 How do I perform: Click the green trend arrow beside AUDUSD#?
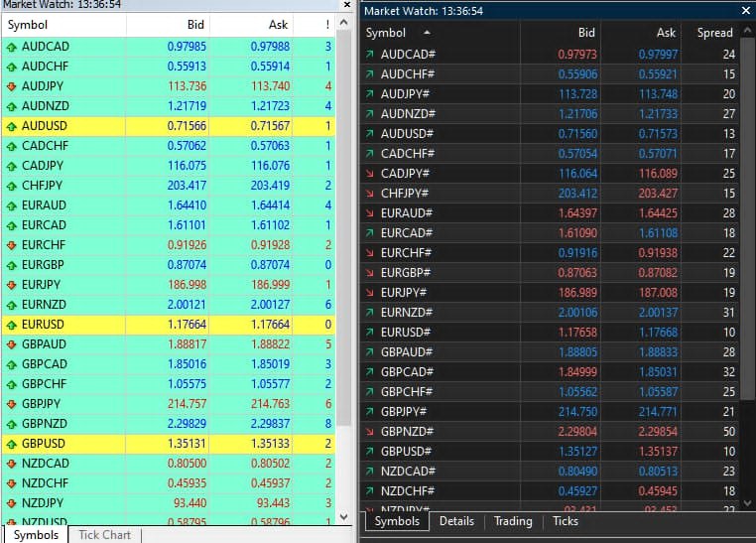(x=370, y=134)
